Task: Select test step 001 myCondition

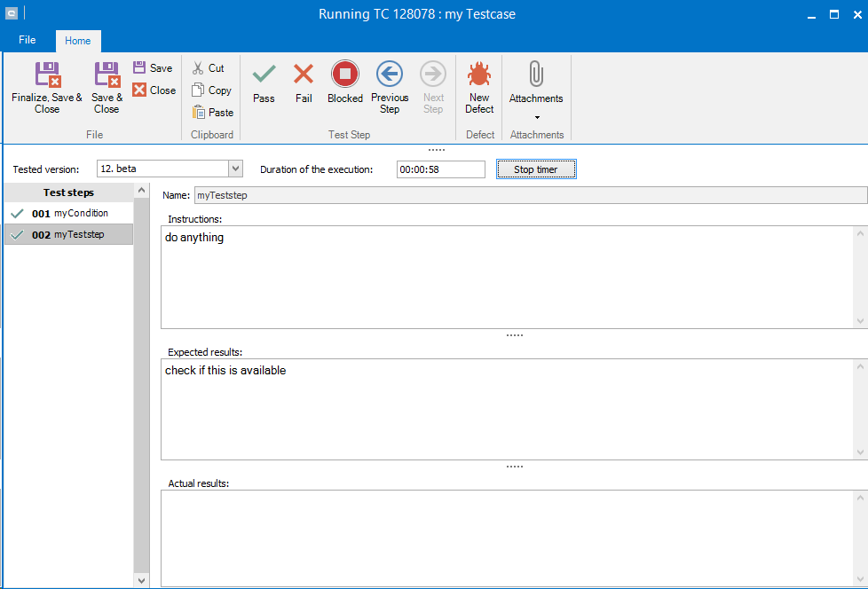Action: click(x=69, y=214)
